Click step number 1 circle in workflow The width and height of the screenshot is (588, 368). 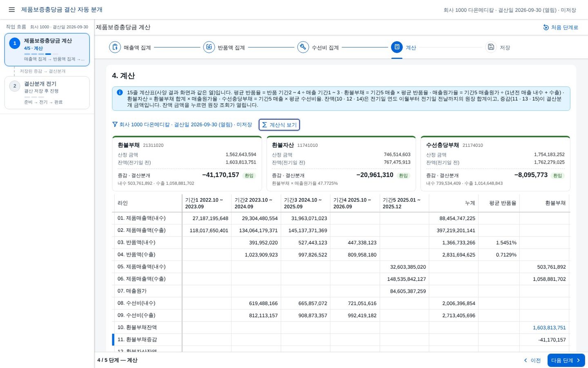point(15,43)
